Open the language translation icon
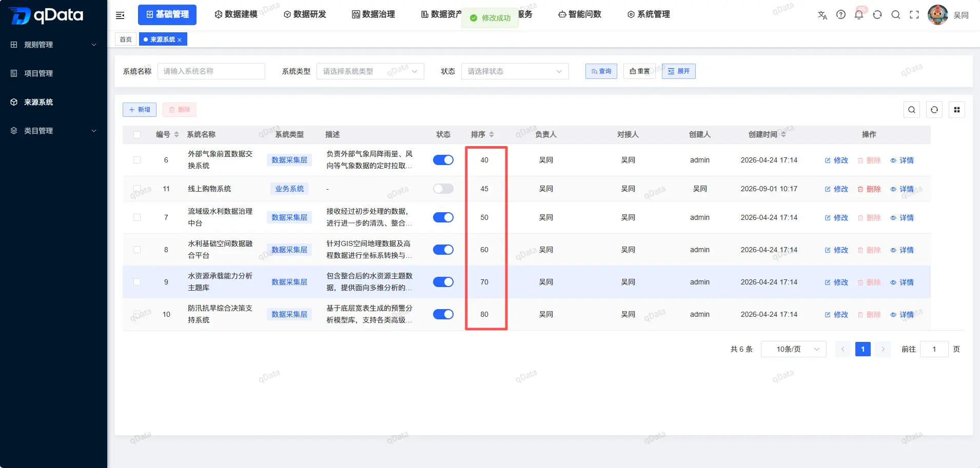This screenshot has width=980, height=468. [x=822, y=15]
